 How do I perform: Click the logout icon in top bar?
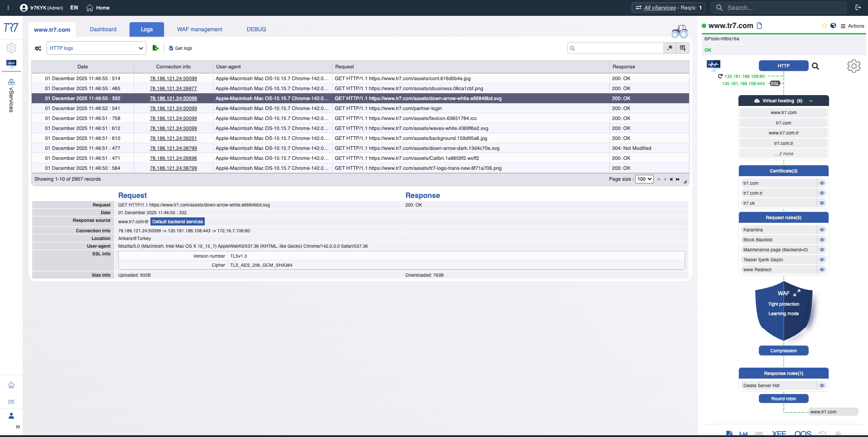858,7
